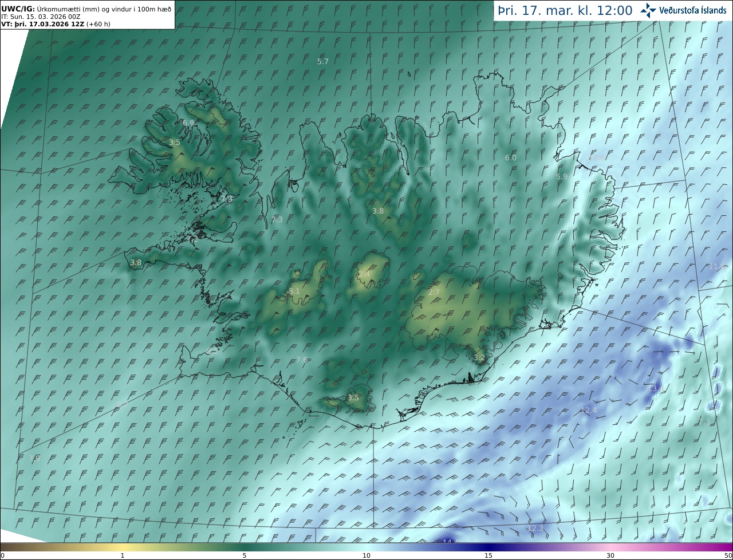Click the 7.9 value label on map
Image resolution: width=733 pixels, height=560 pixels.
[x=34, y=458]
